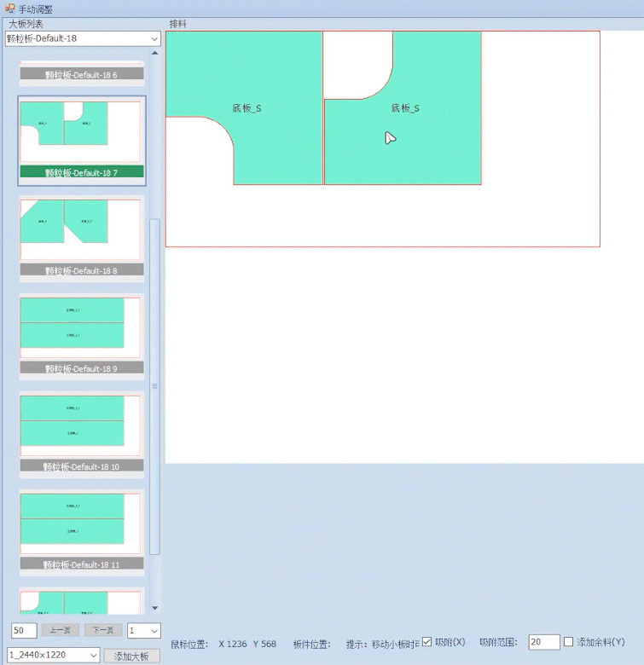
Task: Select board thumbnail 颗粒板-Default-18 10
Action: [81, 425]
